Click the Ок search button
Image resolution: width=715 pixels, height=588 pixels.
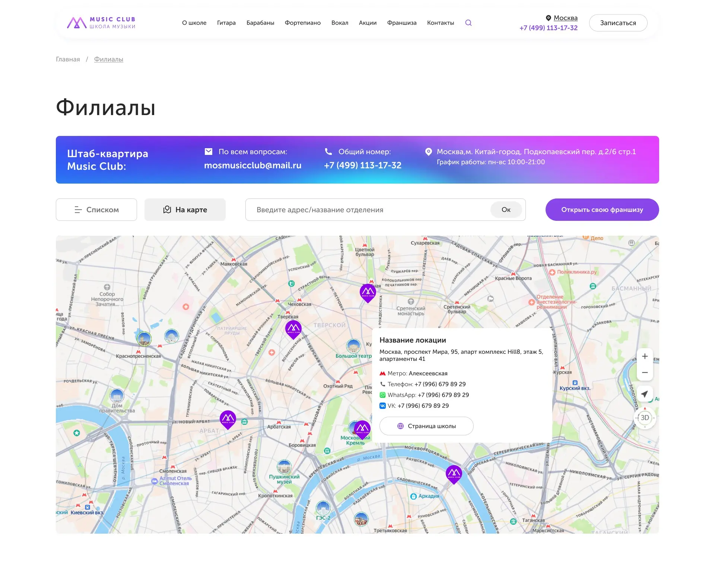(x=506, y=210)
